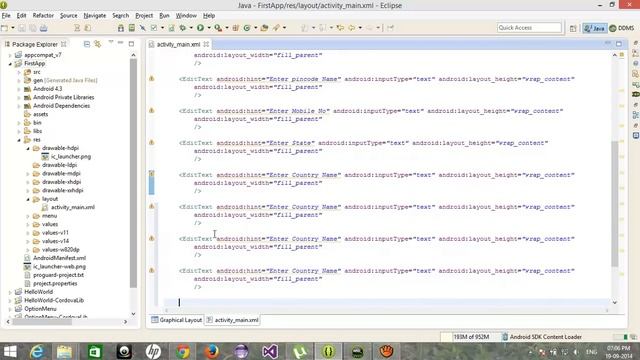The height and width of the screenshot is (360, 640).
Task: Open the New file dropdown arrow
Action: [x=13, y=28]
